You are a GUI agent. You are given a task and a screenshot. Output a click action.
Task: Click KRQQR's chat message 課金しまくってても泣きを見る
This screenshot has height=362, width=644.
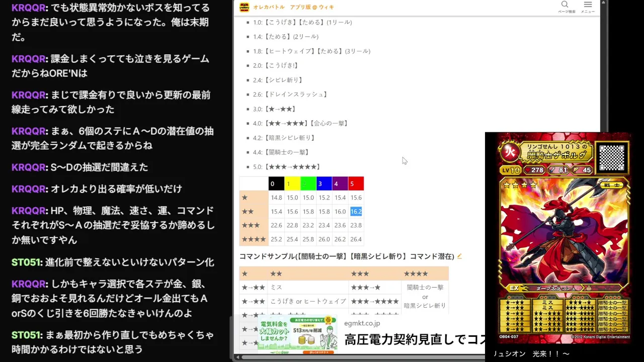pos(110,66)
